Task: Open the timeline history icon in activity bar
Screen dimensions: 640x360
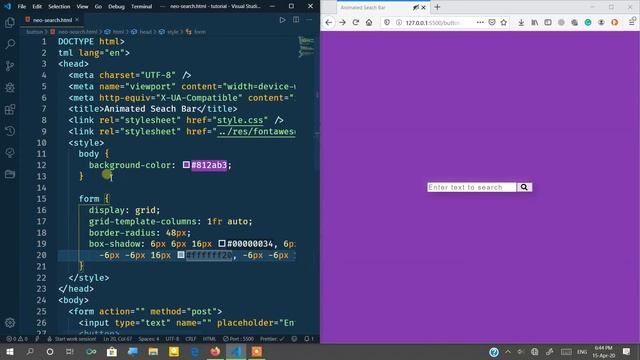Action: pyautogui.click(x=10, y=131)
